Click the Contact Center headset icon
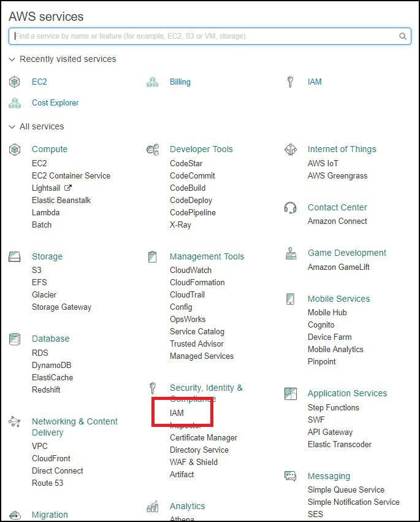Image resolution: width=420 pixels, height=522 pixels. (x=290, y=208)
